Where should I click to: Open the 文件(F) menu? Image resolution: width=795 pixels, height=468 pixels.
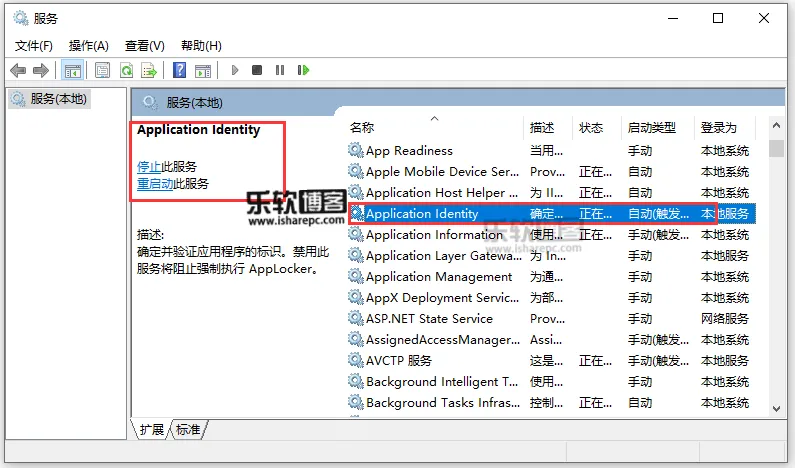tap(33, 46)
